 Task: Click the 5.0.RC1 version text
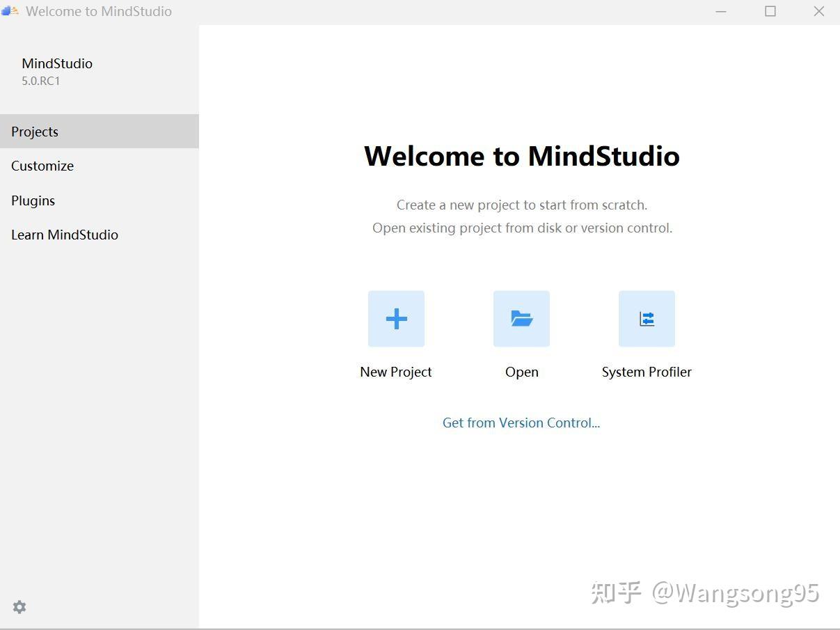tap(41, 81)
